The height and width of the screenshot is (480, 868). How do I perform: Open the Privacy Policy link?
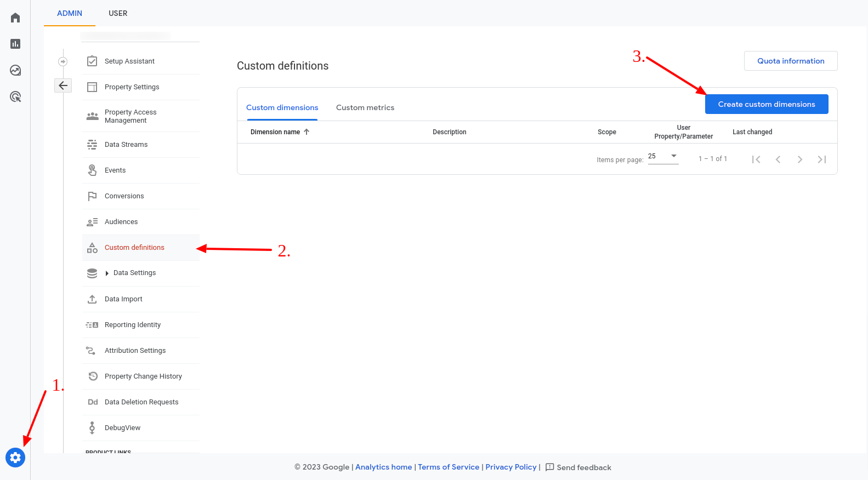click(510, 467)
